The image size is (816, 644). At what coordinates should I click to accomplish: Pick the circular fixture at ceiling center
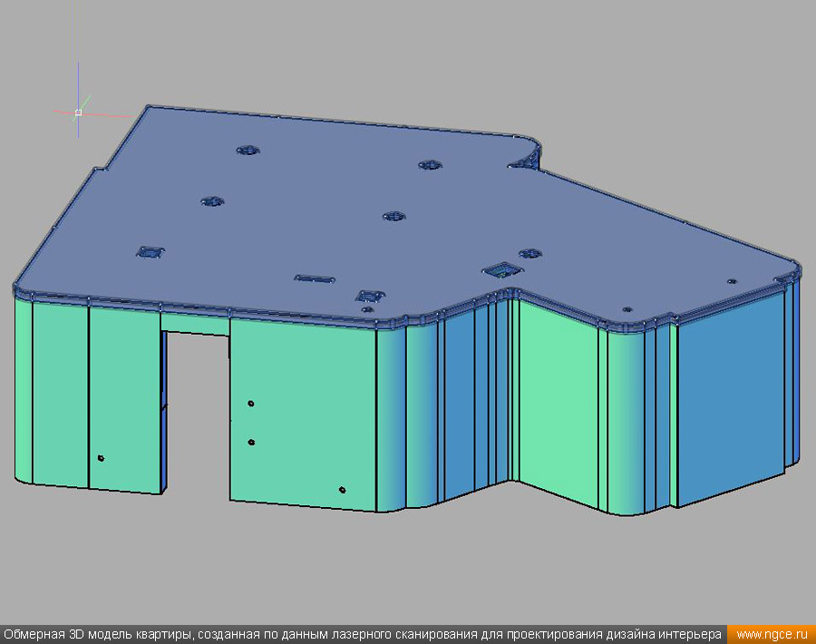tap(393, 216)
